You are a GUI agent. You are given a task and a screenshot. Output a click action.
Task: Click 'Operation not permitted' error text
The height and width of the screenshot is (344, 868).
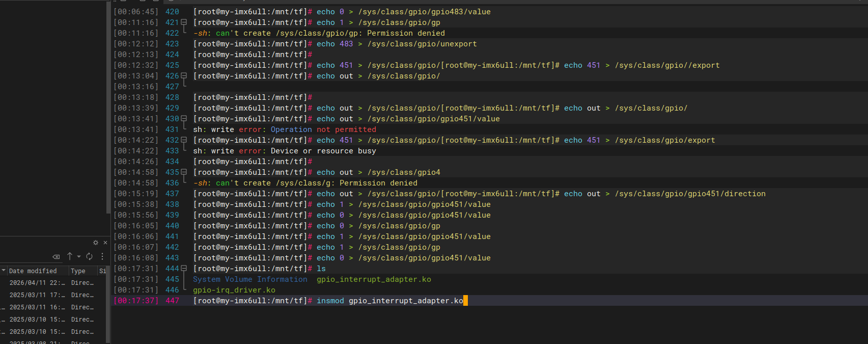pyautogui.click(x=323, y=129)
